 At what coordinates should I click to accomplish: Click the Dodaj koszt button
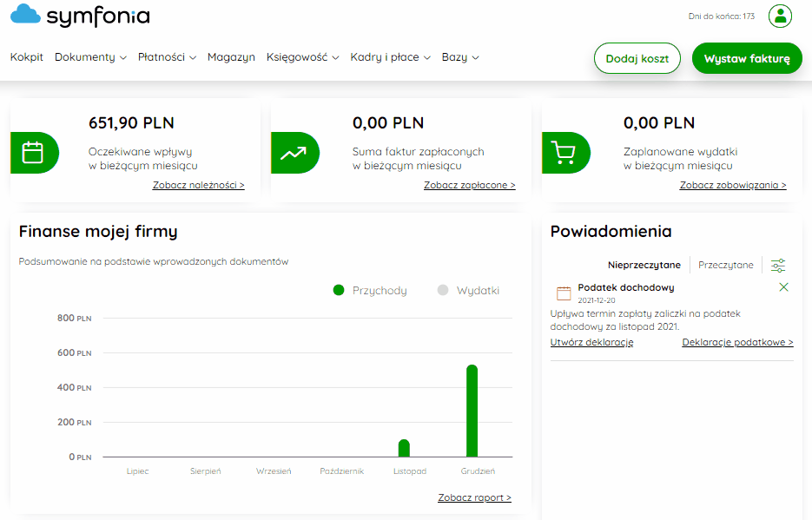click(x=637, y=58)
